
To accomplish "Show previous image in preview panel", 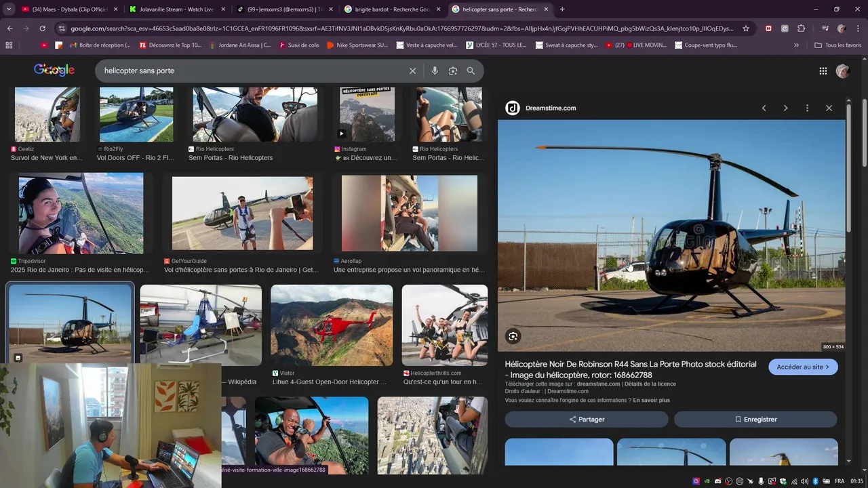I will [764, 108].
